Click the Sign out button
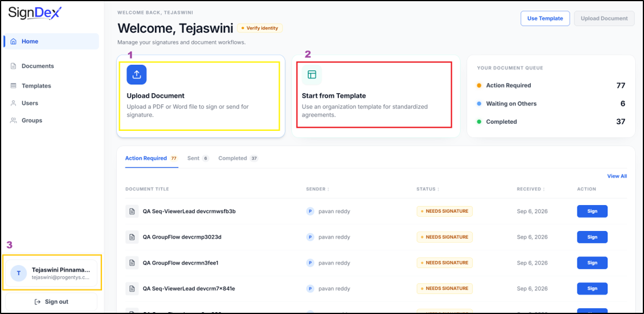The height and width of the screenshot is (314, 644). tap(51, 302)
